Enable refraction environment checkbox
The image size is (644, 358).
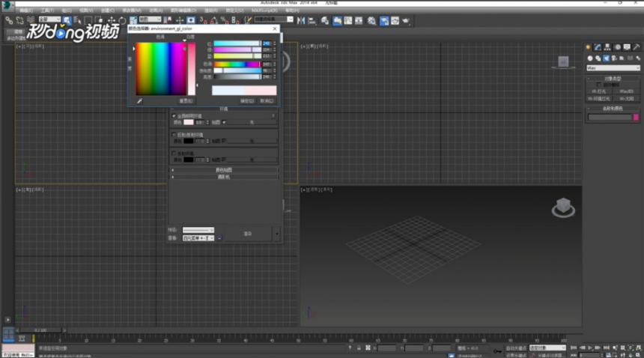174,154
